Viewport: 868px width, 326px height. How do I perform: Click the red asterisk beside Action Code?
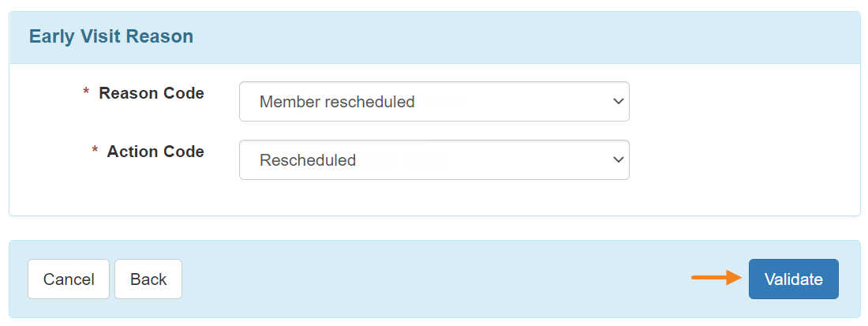(95, 151)
